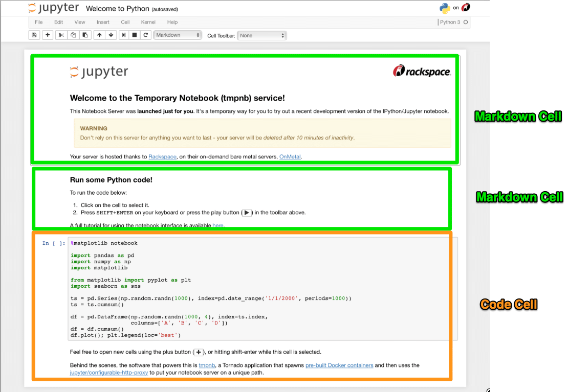Expand the Cell Toolbar dropdown set to None

[262, 35]
